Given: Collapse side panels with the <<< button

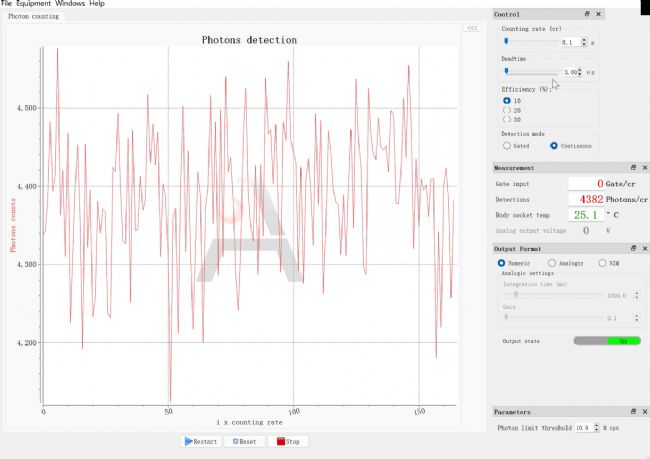Looking at the screenshot, I should 472,28.
